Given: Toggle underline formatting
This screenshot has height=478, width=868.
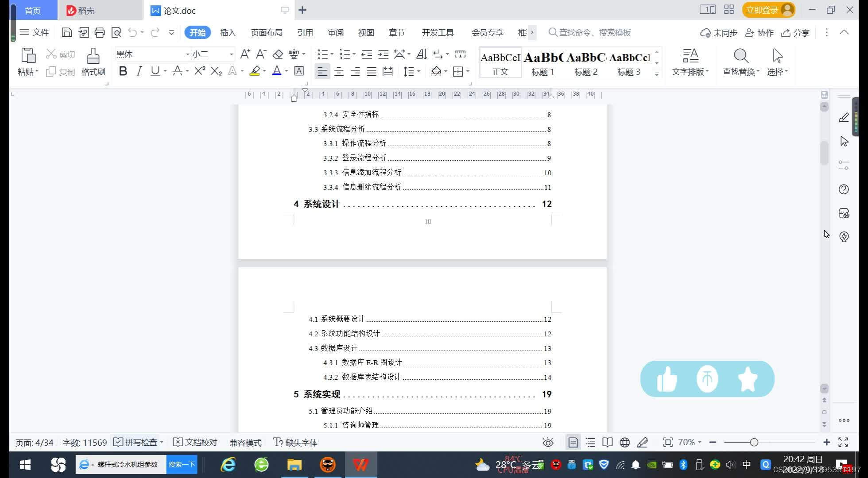Looking at the screenshot, I should 155,71.
